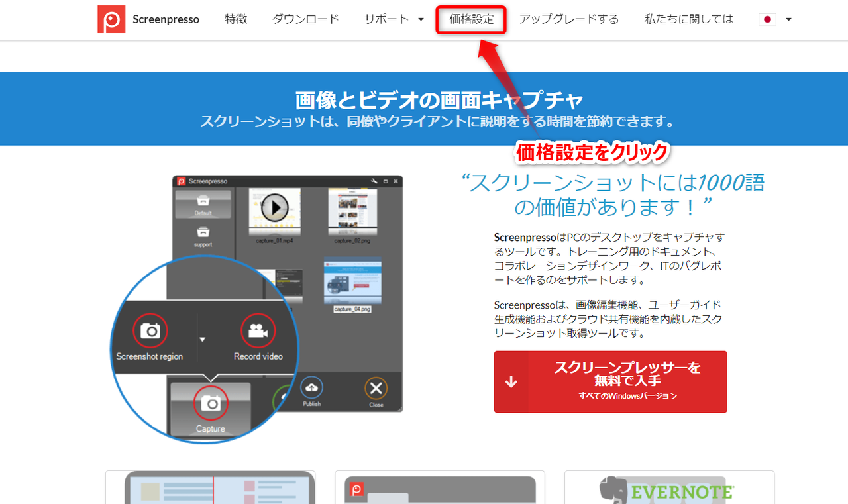Click the subtitle text about 同僚やクライアント
This screenshot has width=848, height=504.
[439, 122]
